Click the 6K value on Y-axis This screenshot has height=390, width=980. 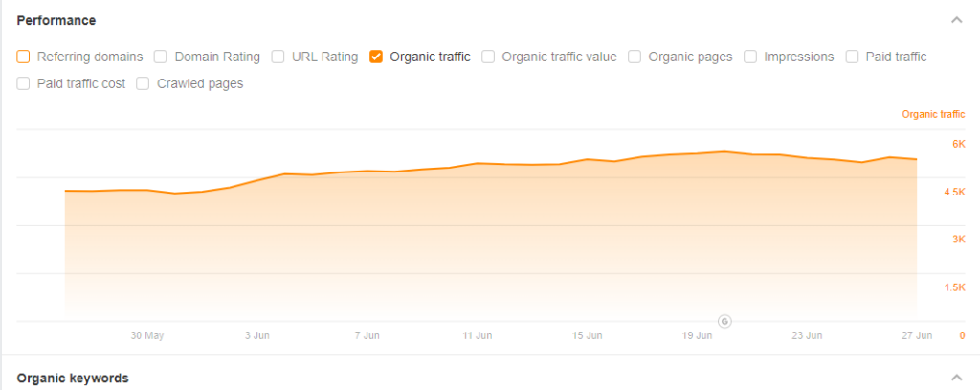point(958,144)
